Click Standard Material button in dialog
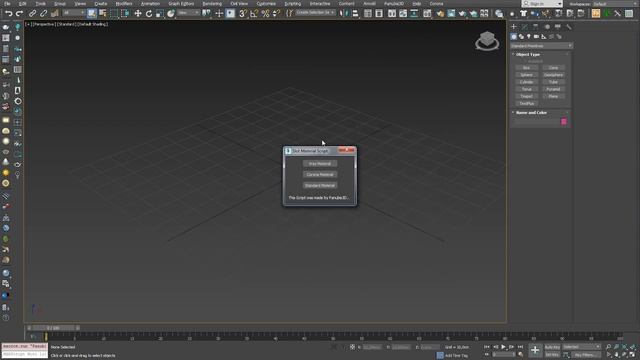The image size is (640, 360). pos(320,186)
